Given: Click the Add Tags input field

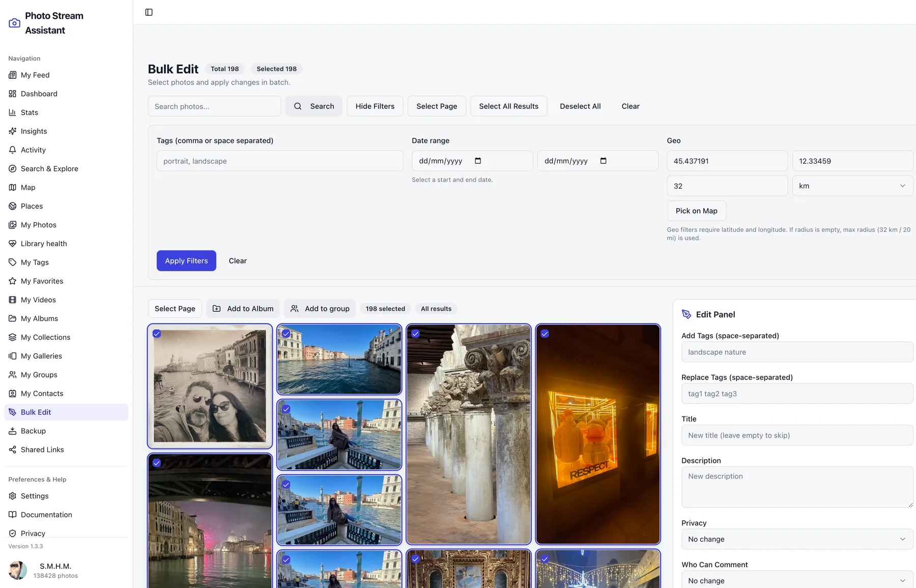Looking at the screenshot, I should (797, 352).
